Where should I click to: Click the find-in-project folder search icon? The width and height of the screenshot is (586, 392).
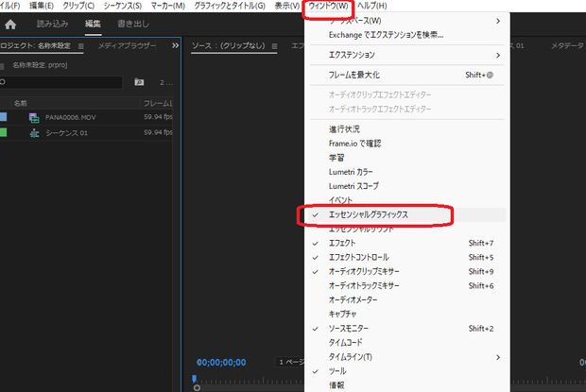139,82
